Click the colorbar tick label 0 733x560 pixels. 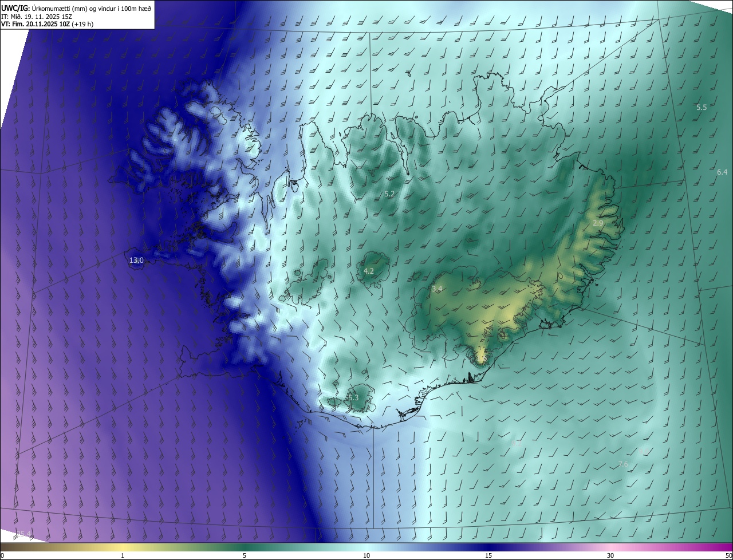coord(2,555)
